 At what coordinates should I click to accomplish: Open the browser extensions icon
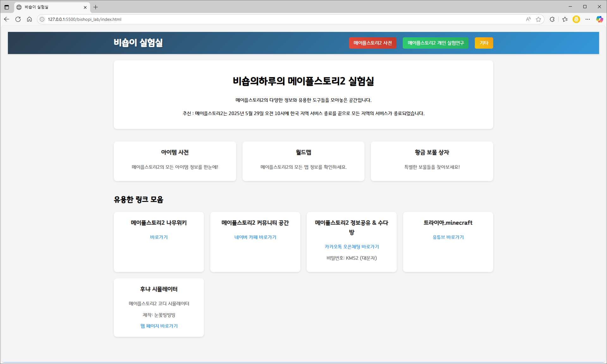click(x=552, y=19)
